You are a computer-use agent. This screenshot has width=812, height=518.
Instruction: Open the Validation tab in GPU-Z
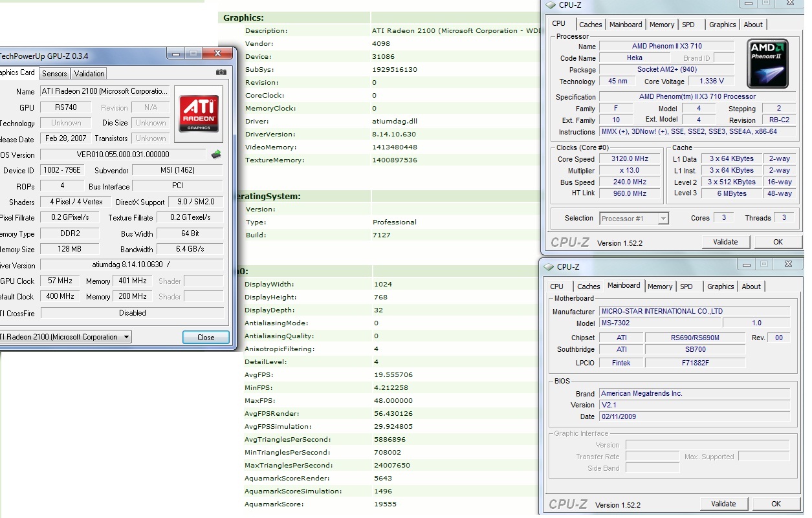(89, 73)
